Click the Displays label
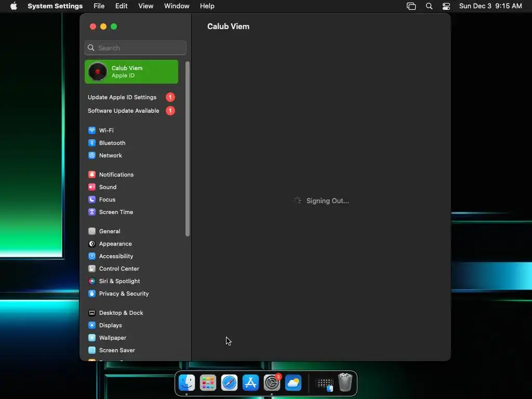 click(x=111, y=325)
